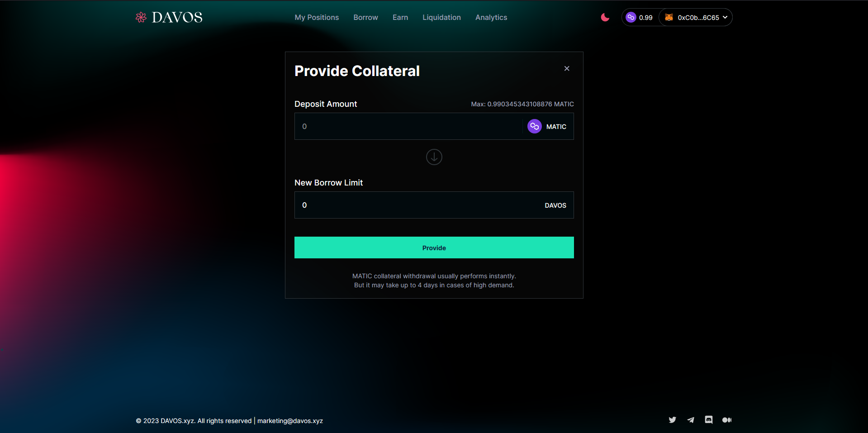Open the Twitter social link
The image size is (868, 433).
tap(672, 420)
